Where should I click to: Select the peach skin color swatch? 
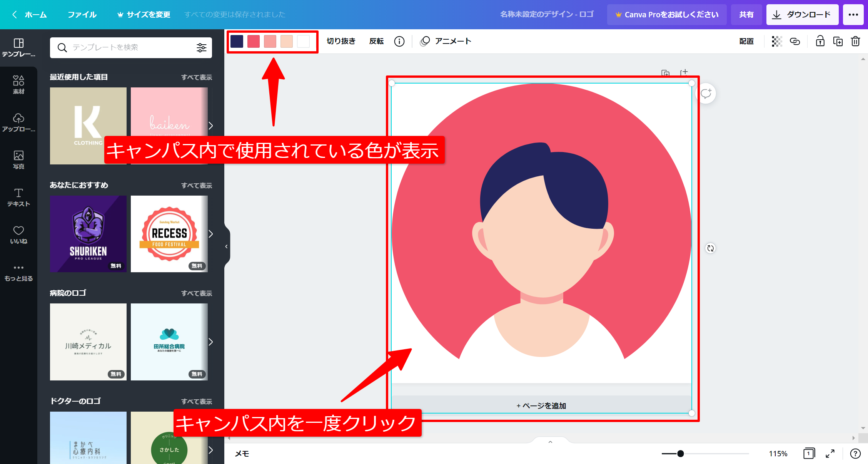287,41
